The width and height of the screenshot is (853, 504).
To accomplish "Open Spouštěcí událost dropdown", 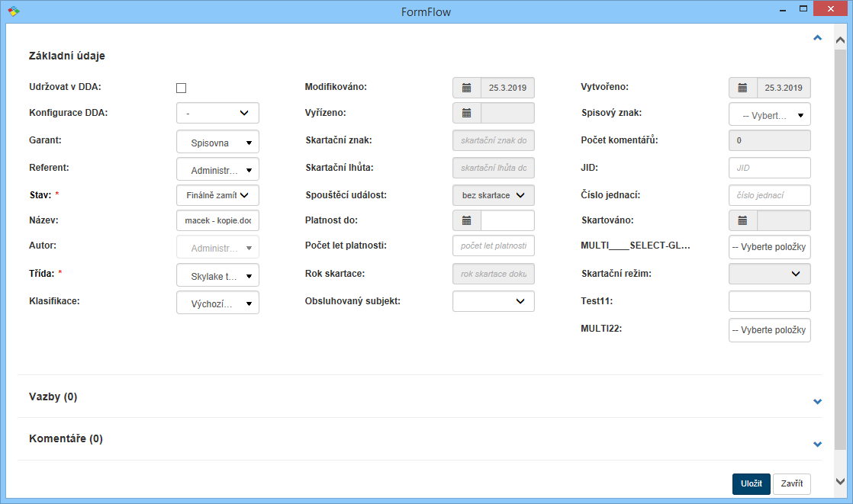I will 494,195.
